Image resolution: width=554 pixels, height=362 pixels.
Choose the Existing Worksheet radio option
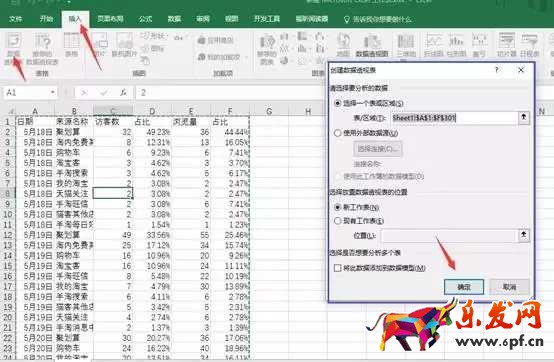click(338, 221)
